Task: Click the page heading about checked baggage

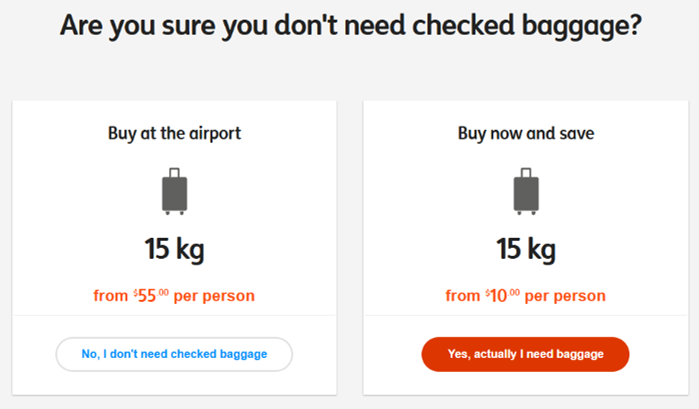Action: pos(349,26)
